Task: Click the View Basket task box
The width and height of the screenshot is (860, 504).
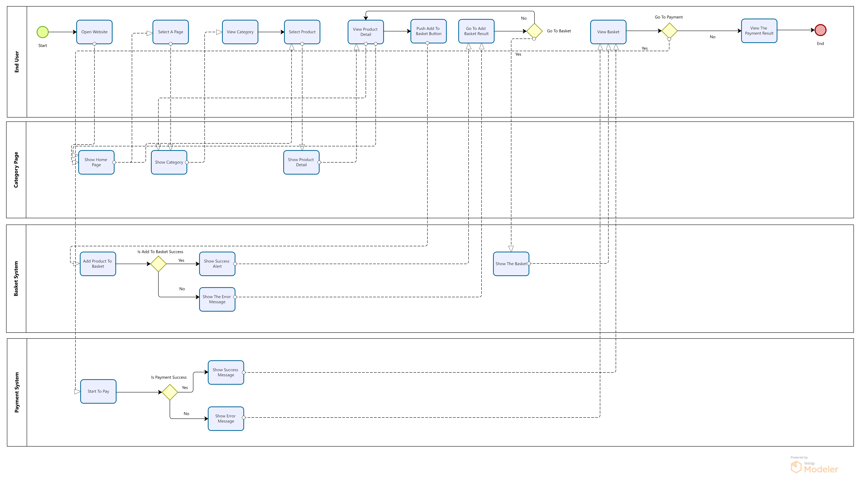Action: coord(608,32)
